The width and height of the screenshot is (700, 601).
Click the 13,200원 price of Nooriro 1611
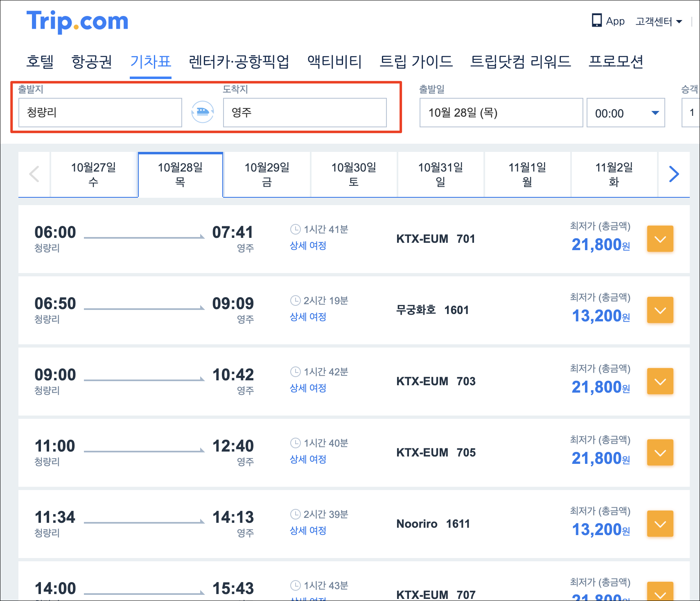coord(601,530)
